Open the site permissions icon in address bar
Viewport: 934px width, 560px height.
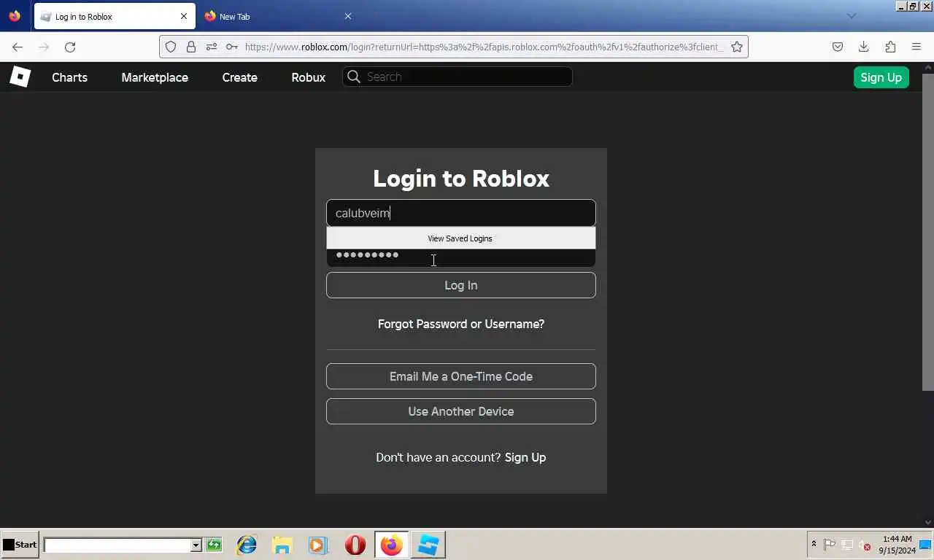tap(212, 47)
